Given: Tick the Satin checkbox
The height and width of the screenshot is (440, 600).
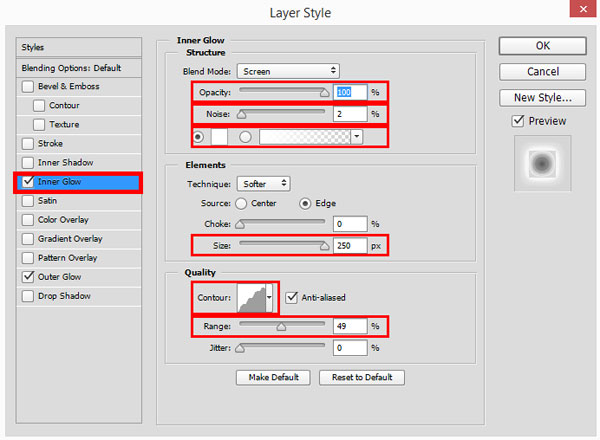Looking at the screenshot, I should (x=28, y=201).
